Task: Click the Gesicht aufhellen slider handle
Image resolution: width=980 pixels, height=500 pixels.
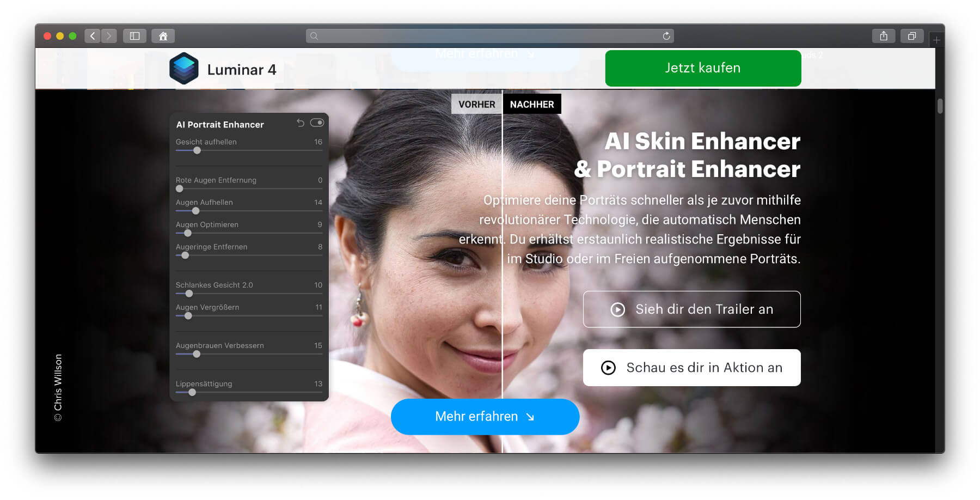Action: point(197,151)
